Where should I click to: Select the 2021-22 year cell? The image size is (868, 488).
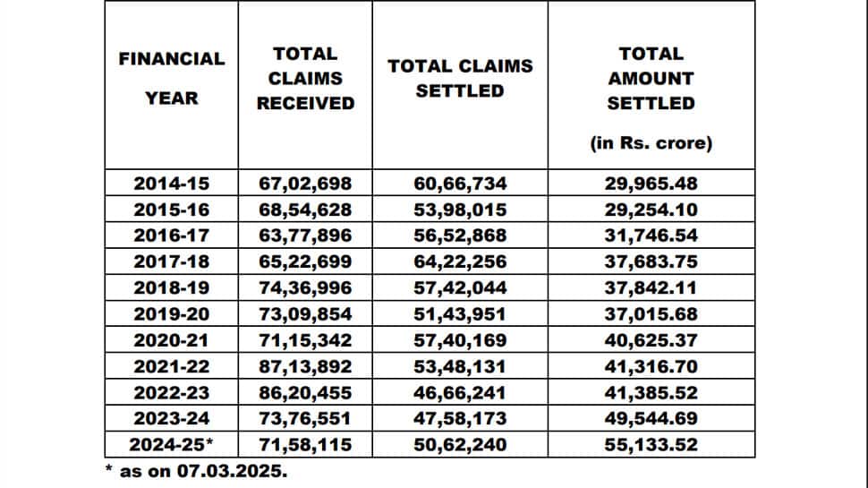172,367
